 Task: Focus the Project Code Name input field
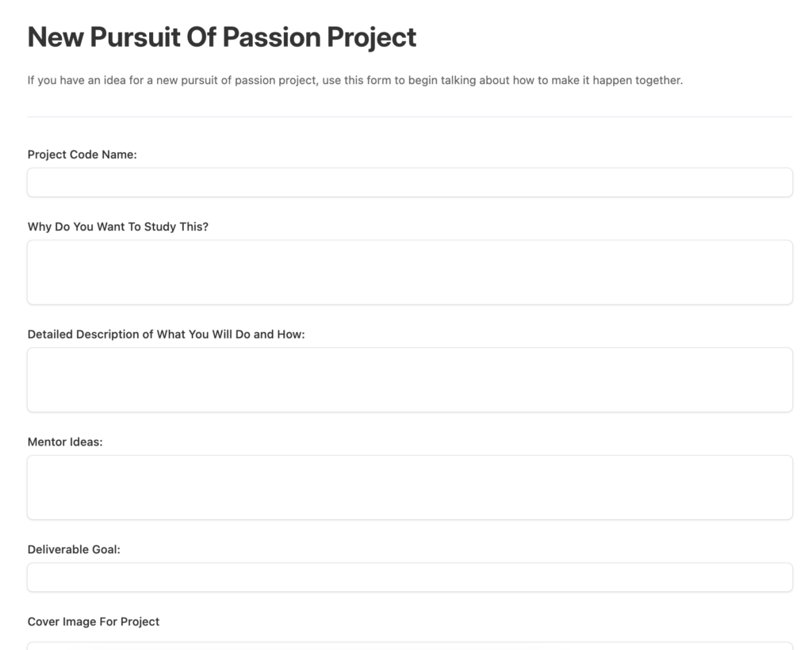click(x=410, y=182)
